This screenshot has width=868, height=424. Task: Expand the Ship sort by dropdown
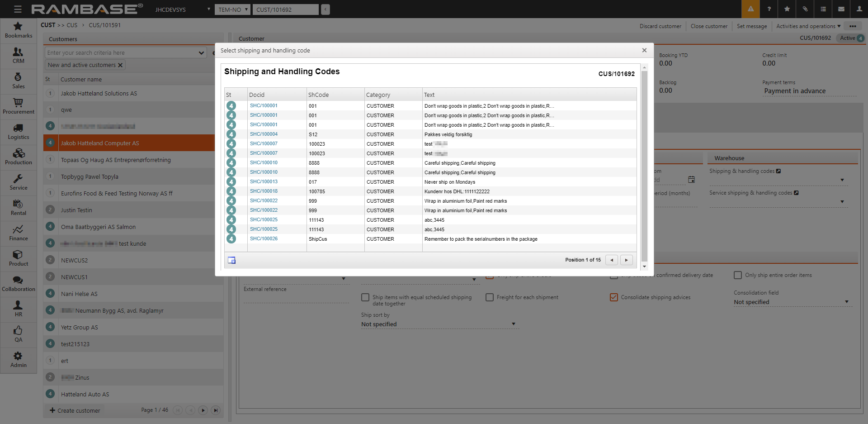(x=513, y=324)
